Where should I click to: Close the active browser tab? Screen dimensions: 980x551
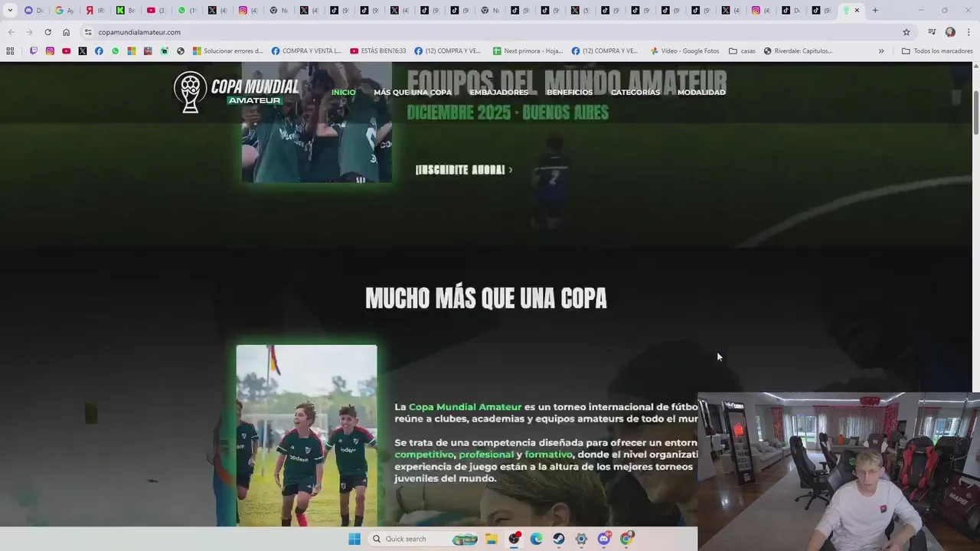pos(857,10)
